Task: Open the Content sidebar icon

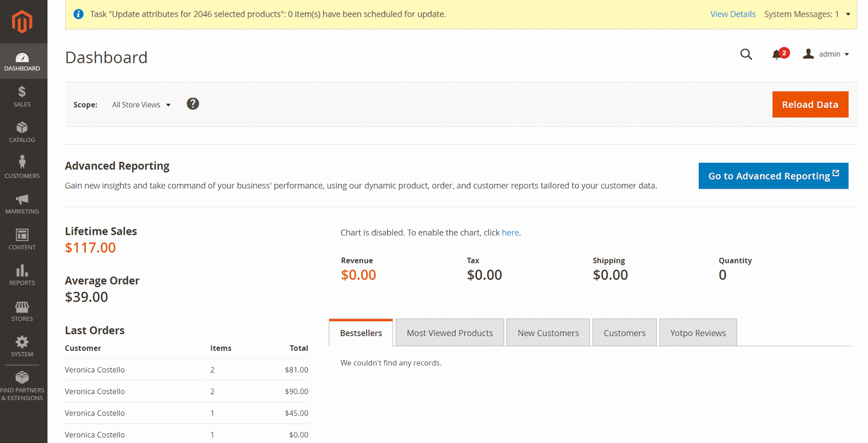Action: tap(22, 235)
